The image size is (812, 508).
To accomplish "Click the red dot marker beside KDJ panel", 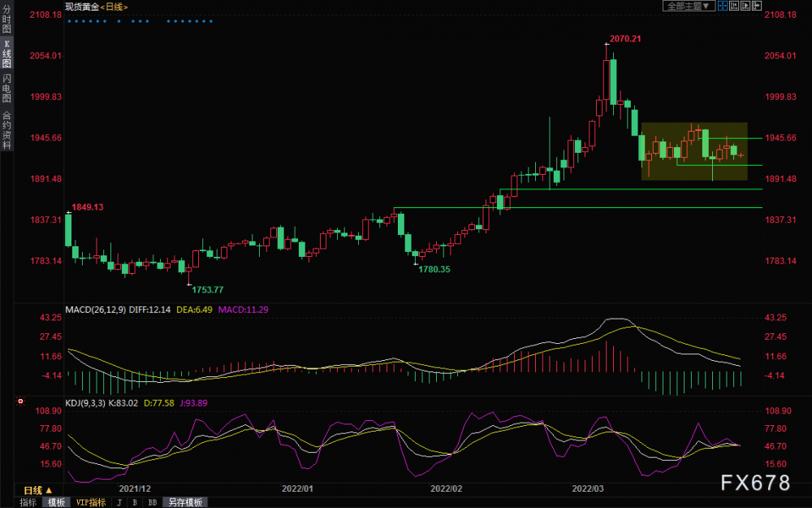I will pos(21,402).
